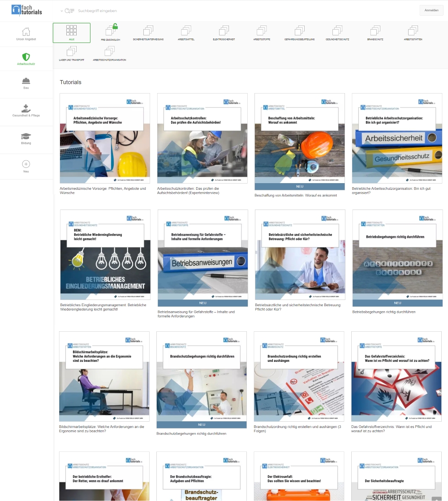Click NEU badge under Brandschutzbegehungen
This screenshot has height=501, width=448.
[202, 424]
